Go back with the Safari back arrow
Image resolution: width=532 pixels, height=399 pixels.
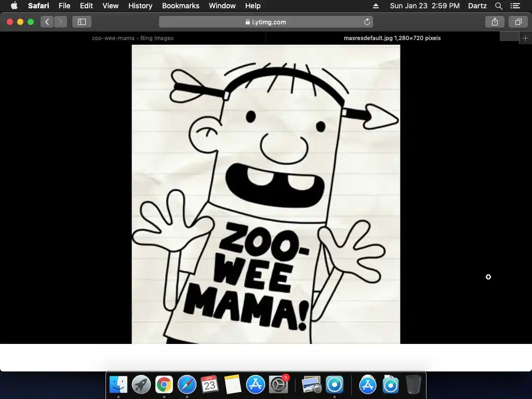click(x=47, y=22)
